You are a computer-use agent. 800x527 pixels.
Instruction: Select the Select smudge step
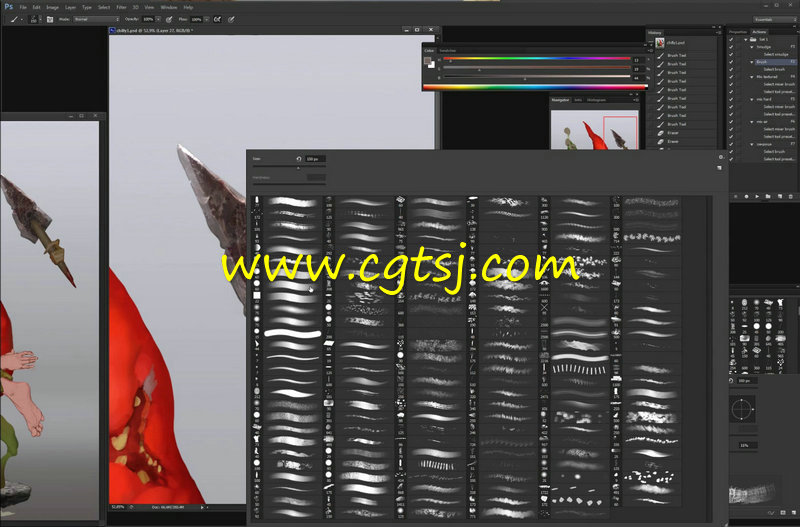click(776, 54)
